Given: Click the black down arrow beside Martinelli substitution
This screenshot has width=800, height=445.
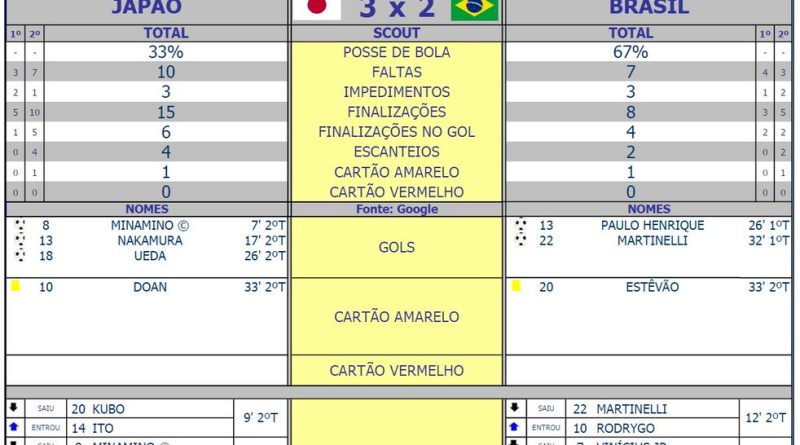Looking at the screenshot, I should pos(514,408).
